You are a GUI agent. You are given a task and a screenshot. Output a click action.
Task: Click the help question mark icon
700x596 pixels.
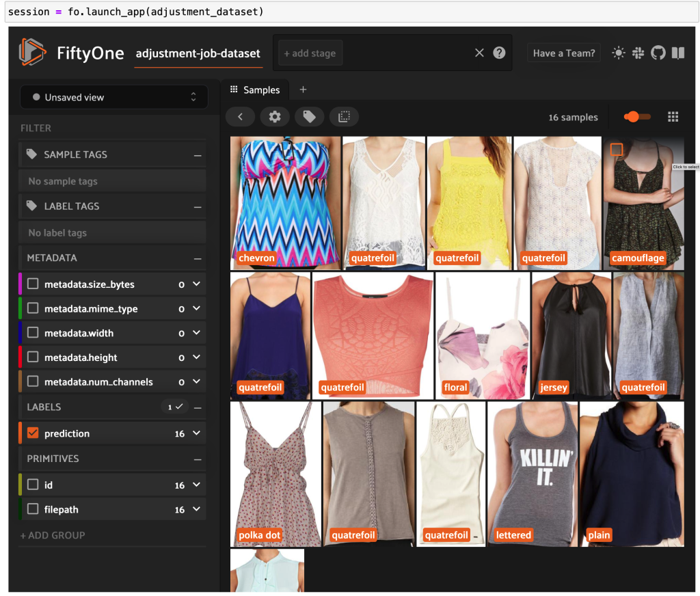(499, 53)
